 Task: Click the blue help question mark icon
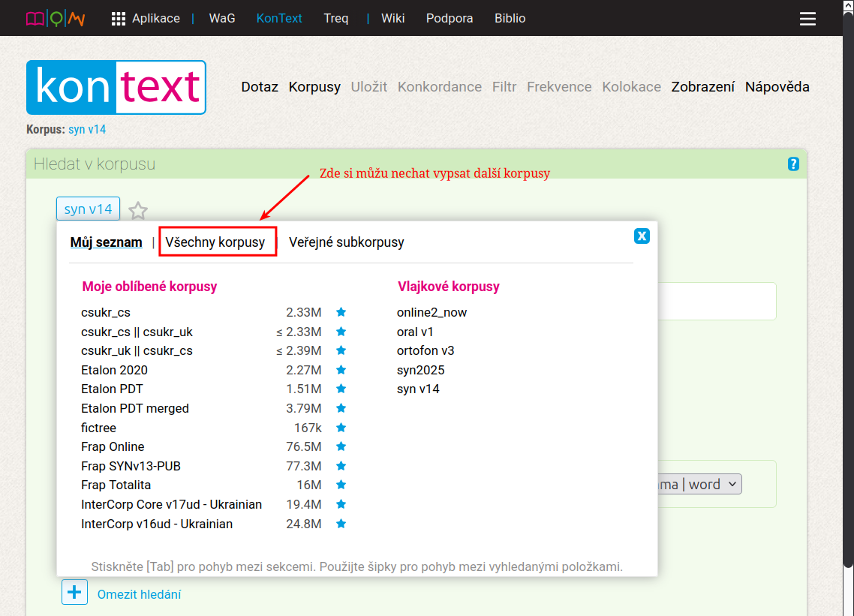pos(793,164)
